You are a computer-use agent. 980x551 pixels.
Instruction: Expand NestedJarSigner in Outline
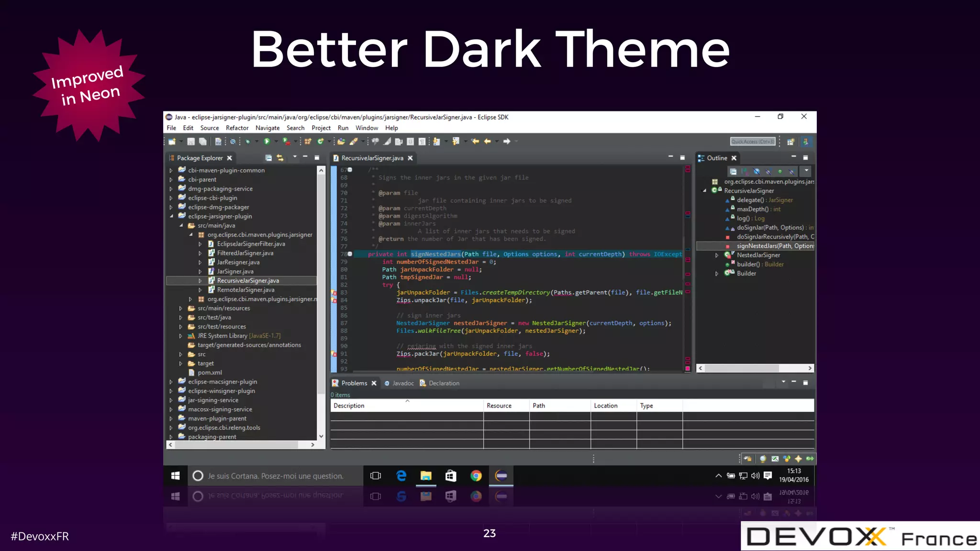(716, 255)
